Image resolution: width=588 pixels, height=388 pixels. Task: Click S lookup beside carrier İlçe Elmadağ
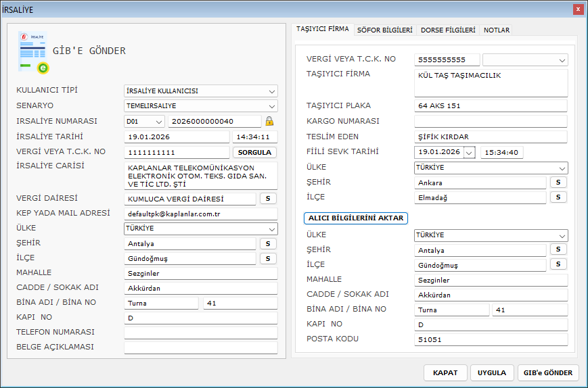[x=558, y=197]
